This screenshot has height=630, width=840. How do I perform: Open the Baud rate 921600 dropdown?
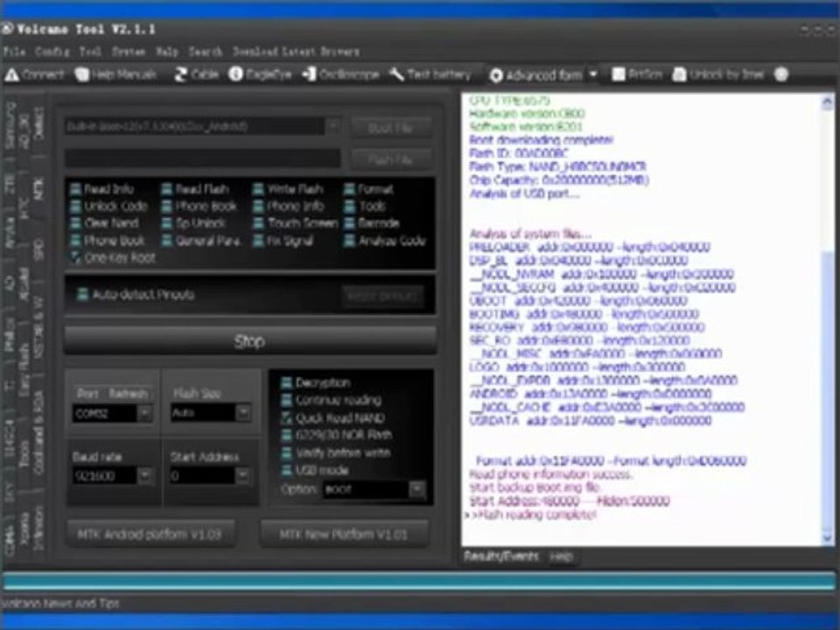[144, 476]
